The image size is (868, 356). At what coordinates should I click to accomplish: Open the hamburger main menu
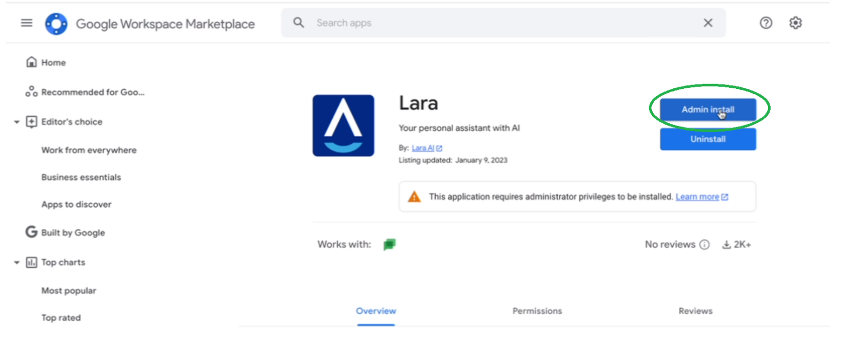(x=27, y=23)
